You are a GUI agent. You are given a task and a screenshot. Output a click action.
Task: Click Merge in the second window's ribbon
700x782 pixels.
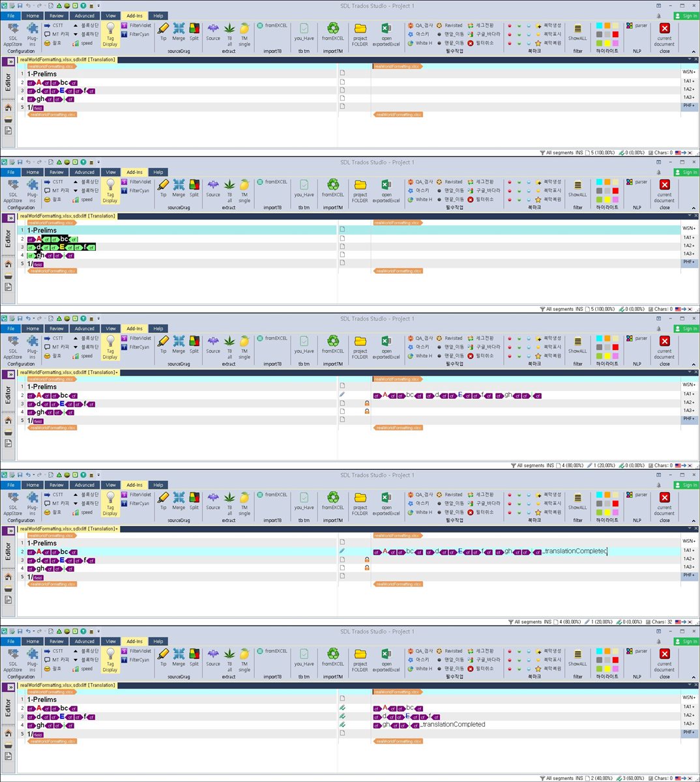tap(179, 188)
